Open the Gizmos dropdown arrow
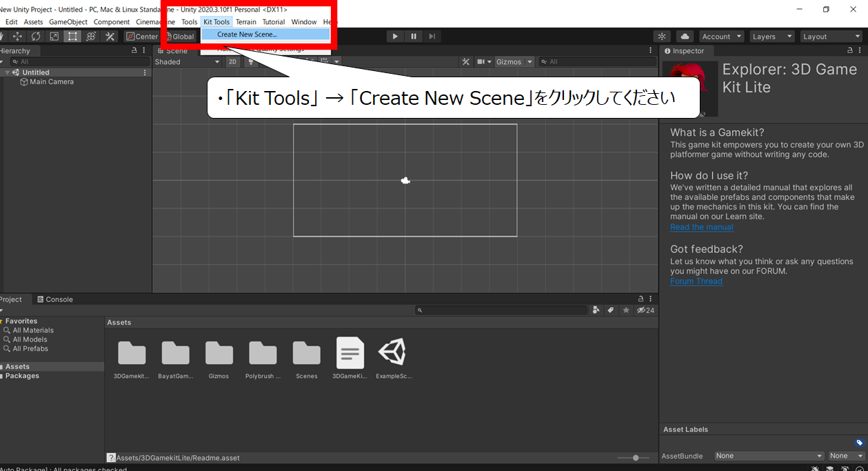The image size is (868, 471). (529, 62)
